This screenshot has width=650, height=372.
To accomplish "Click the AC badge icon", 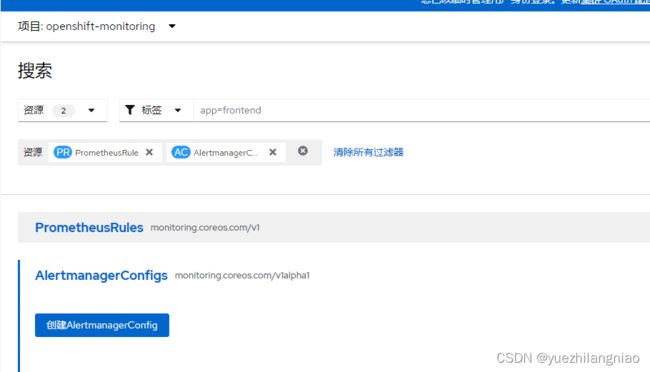I will tap(181, 152).
